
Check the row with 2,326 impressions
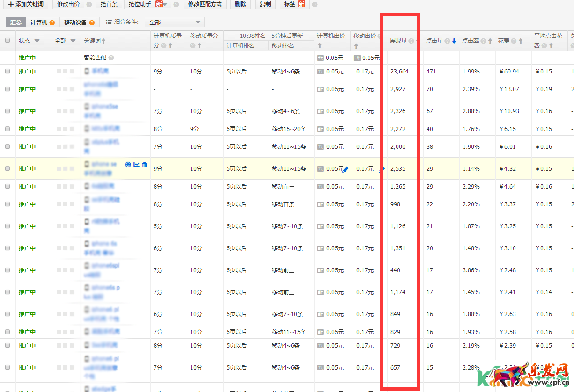[7, 111]
